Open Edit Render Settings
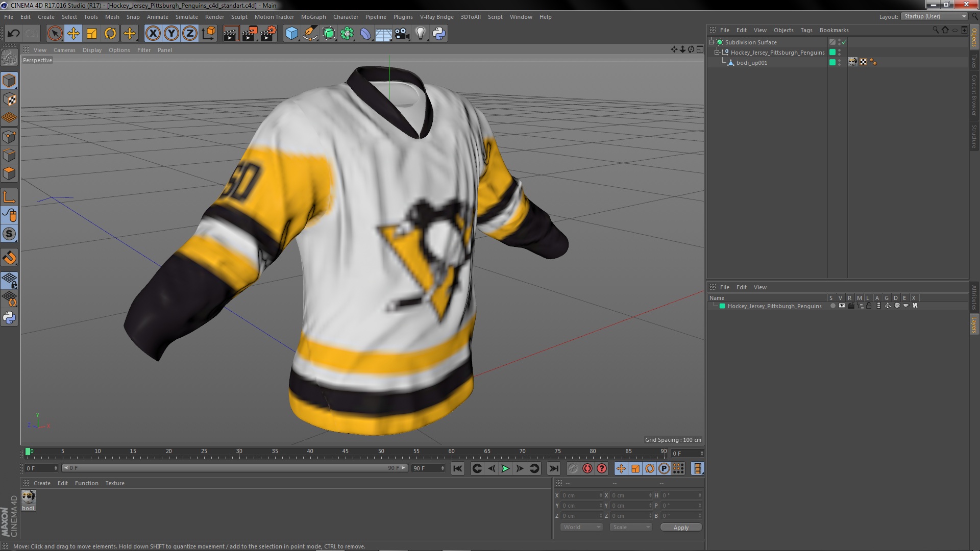 pyautogui.click(x=268, y=34)
